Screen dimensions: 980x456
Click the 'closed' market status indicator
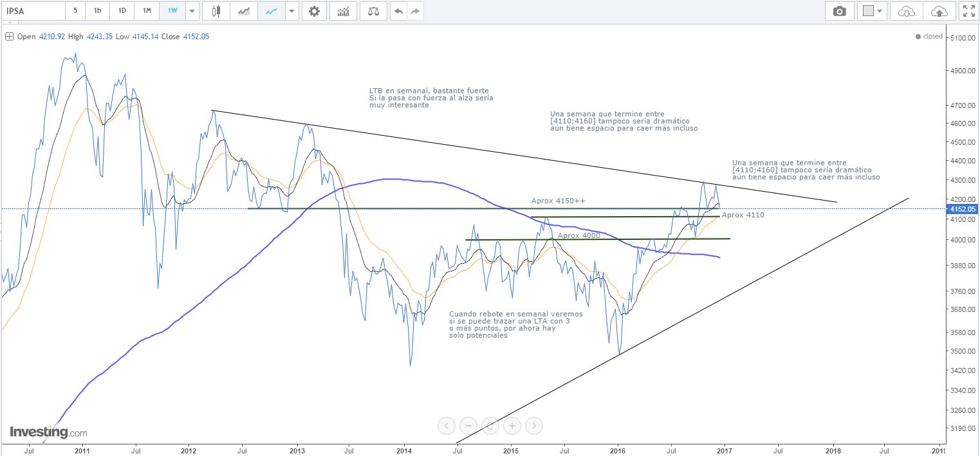pyautogui.click(x=929, y=37)
